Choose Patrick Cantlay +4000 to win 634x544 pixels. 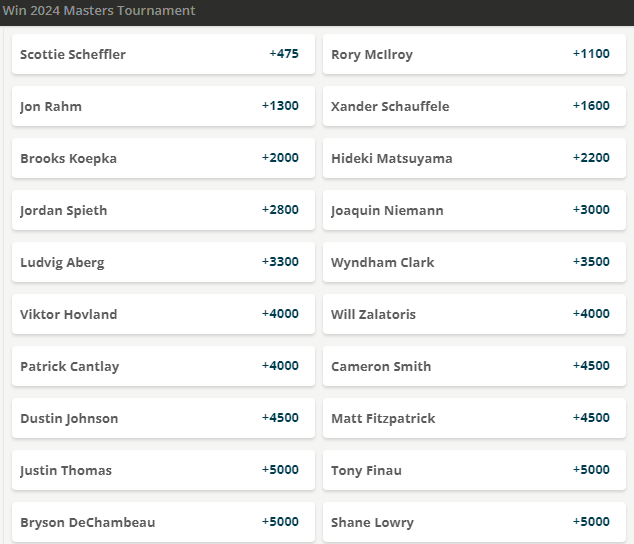[163, 366]
